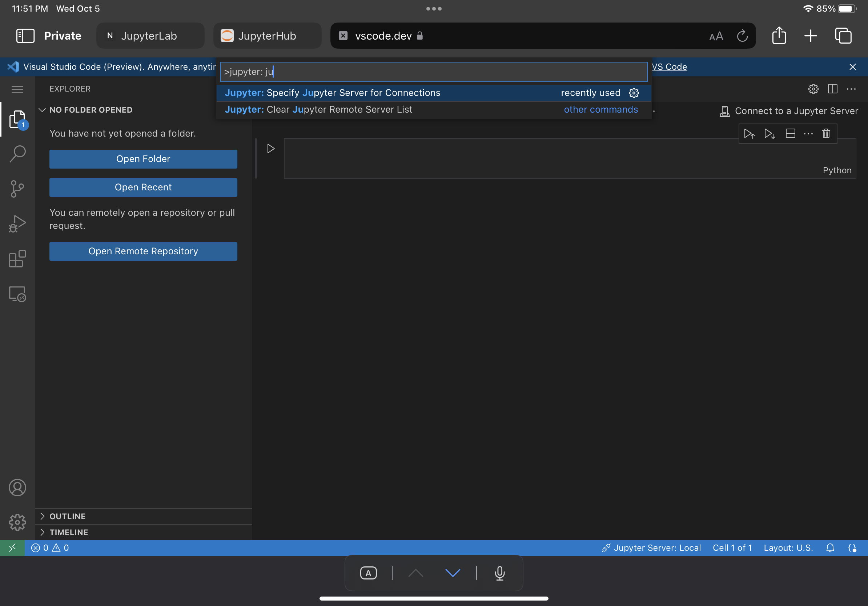The height and width of the screenshot is (606, 868).
Task: Configure keybinding gear on Specify Jupyter Server
Action: [634, 93]
